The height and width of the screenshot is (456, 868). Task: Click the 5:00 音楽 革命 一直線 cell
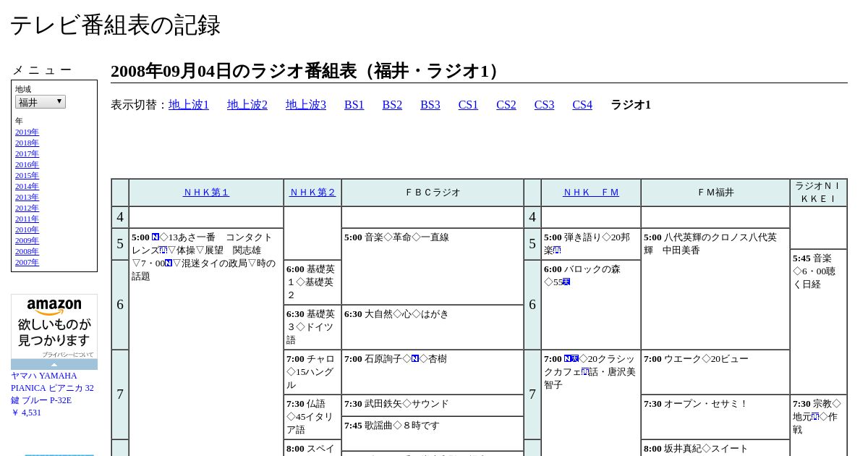pyautogui.click(x=433, y=266)
